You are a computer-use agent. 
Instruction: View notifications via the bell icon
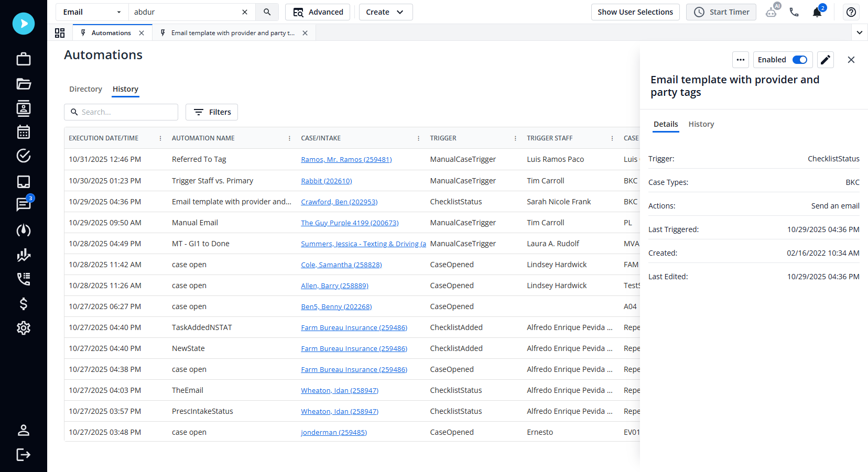tap(817, 12)
